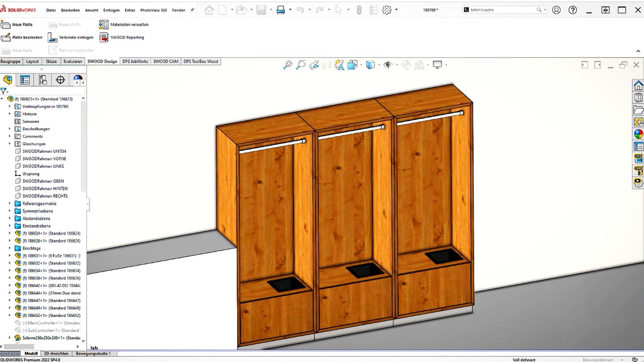Open the Datei menu
This screenshot has width=644, height=362.
click(x=51, y=10)
